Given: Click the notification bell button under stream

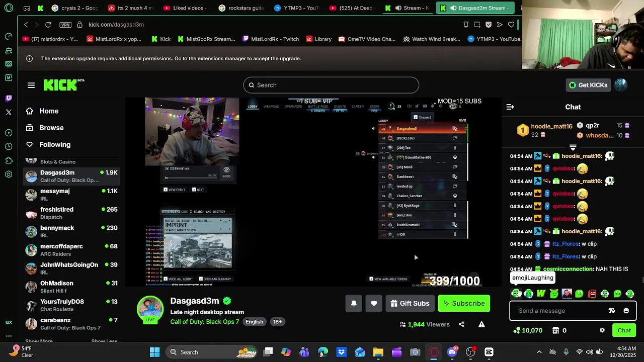Looking at the screenshot, I should (x=354, y=303).
